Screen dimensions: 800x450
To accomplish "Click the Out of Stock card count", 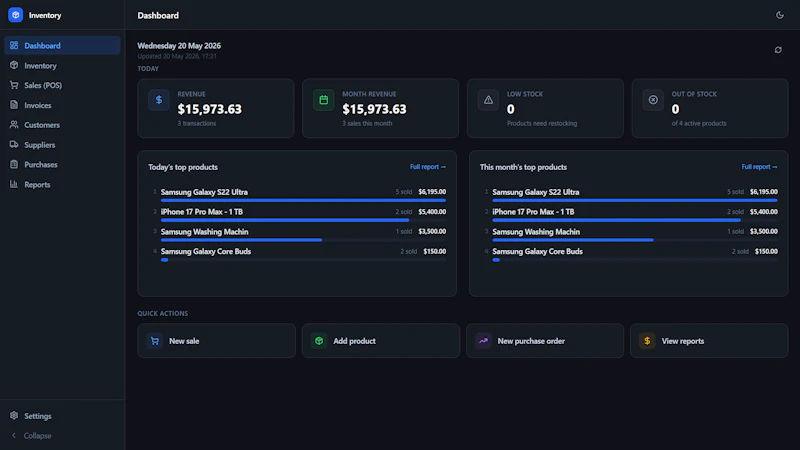I will (676, 109).
